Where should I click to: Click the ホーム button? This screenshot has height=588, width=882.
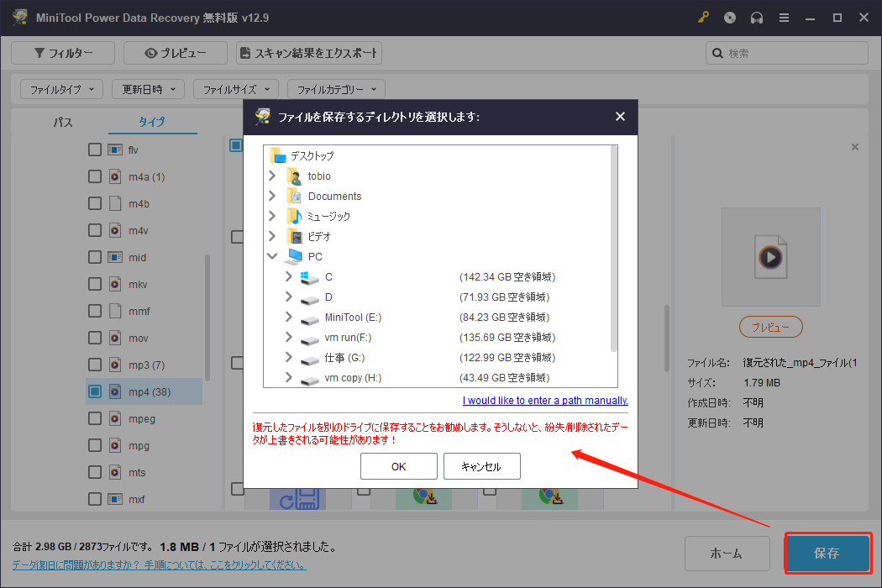coord(727,553)
